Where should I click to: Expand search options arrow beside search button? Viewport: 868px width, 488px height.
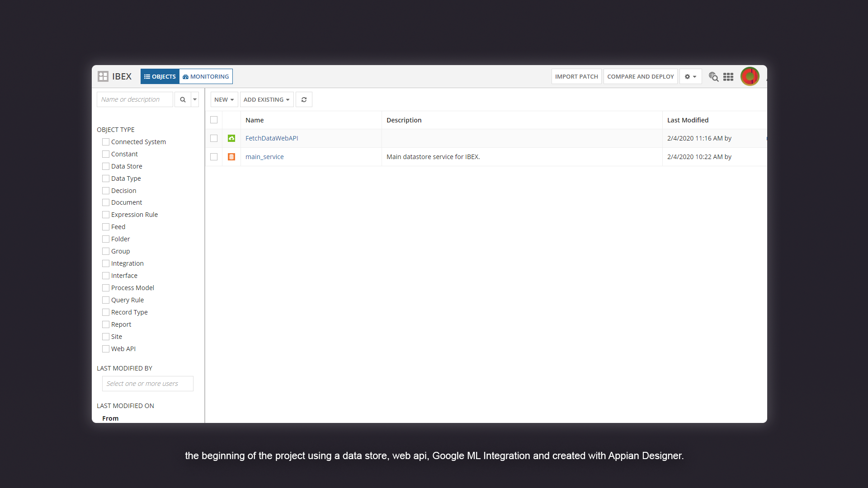pos(195,99)
